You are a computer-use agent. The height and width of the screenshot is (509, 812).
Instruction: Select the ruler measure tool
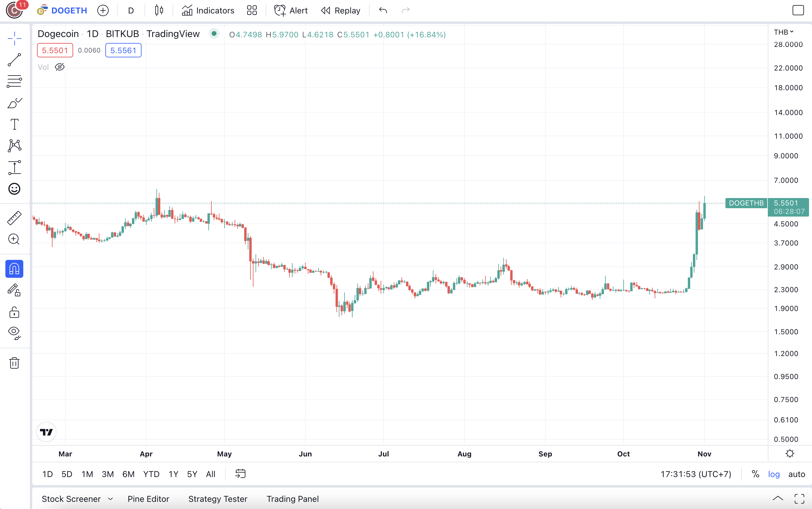point(14,218)
